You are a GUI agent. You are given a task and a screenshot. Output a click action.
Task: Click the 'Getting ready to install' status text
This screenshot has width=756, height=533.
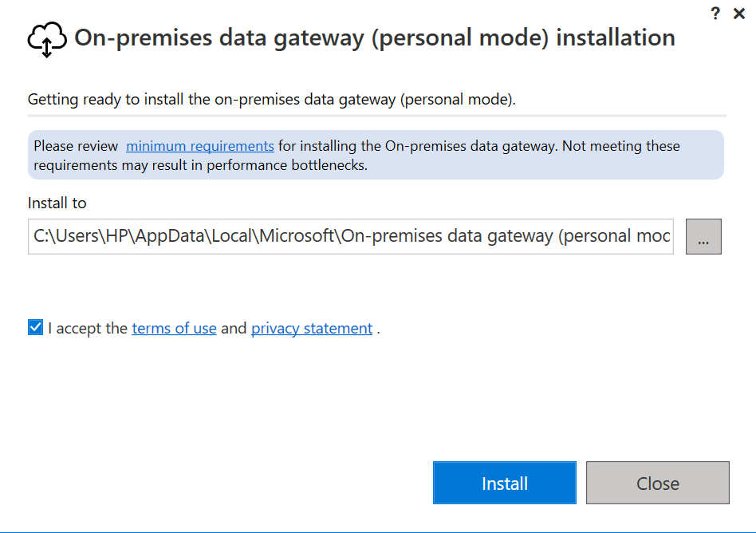pyautogui.click(x=271, y=100)
